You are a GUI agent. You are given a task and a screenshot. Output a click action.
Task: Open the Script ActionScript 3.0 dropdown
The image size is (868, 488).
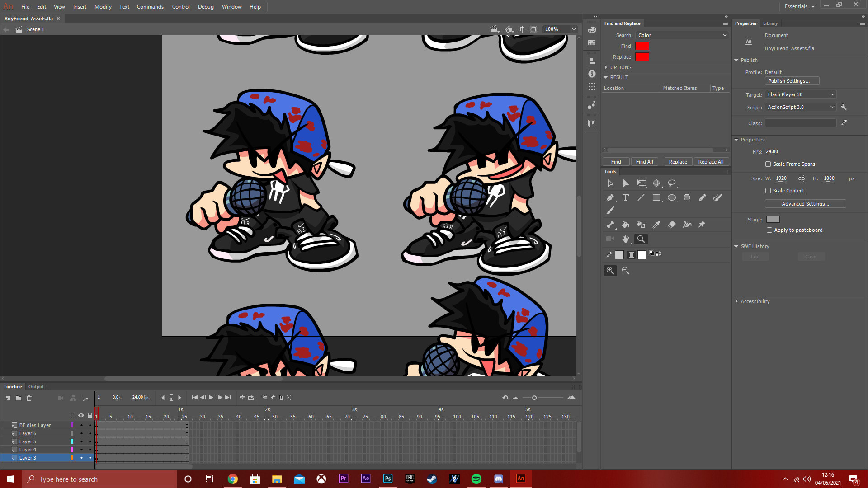pos(801,107)
